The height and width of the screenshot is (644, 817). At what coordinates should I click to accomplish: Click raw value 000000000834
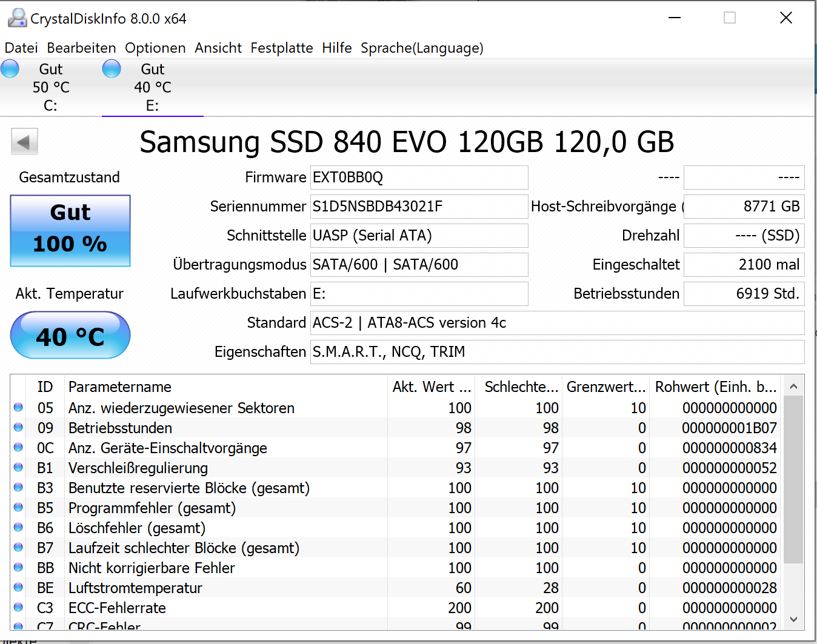click(x=729, y=448)
